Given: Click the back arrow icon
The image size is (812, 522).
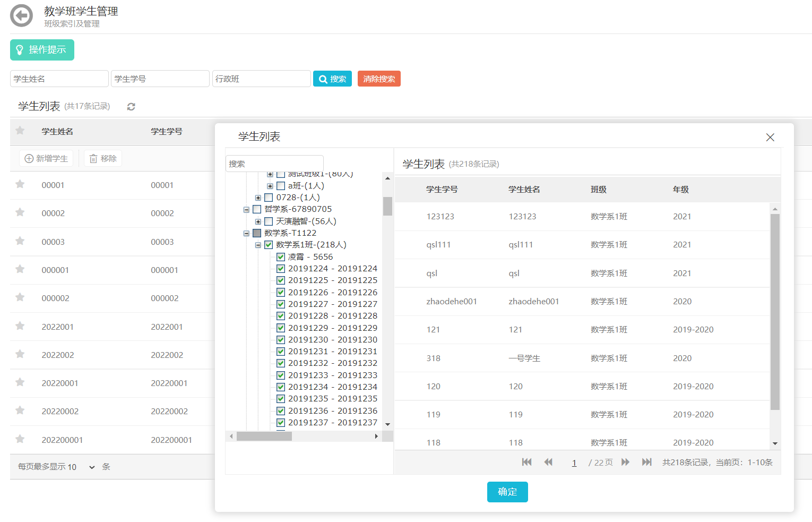Looking at the screenshot, I should click(x=22, y=16).
